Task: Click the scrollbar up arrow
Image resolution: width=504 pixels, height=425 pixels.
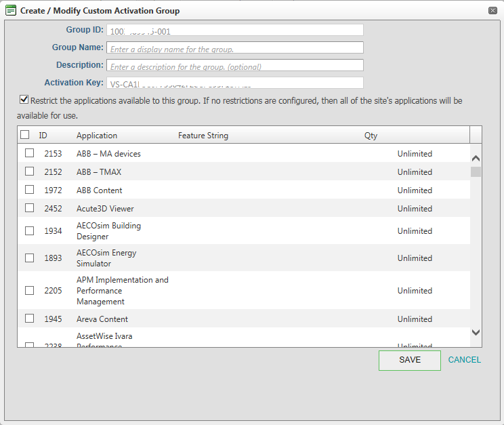Action: pyautogui.click(x=476, y=158)
